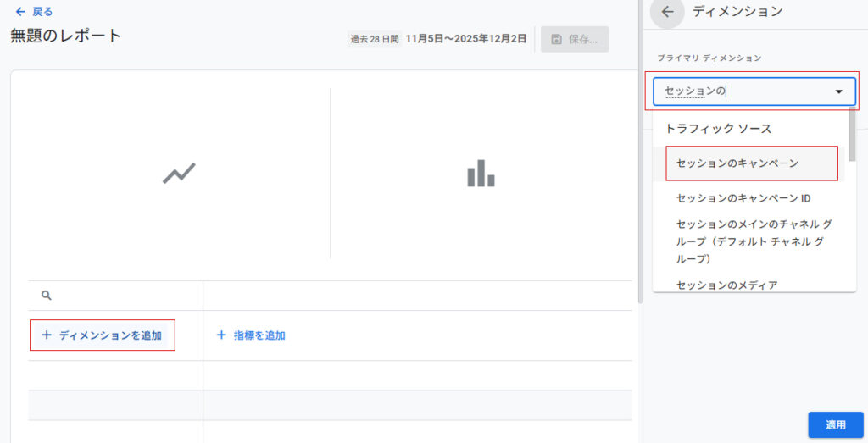Open the 11月5日〜2025年12月2日 date range picker
868x443 pixels.
pyautogui.click(x=465, y=38)
